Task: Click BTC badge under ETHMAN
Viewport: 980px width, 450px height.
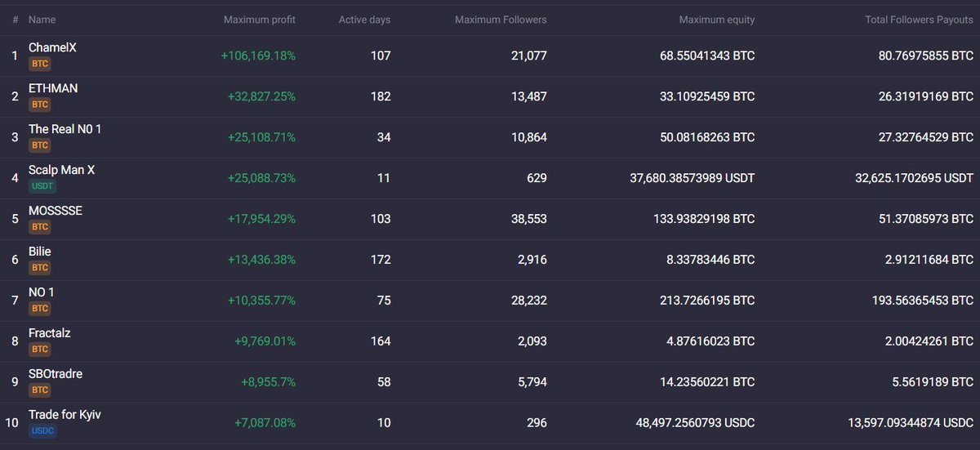Action: tap(40, 105)
